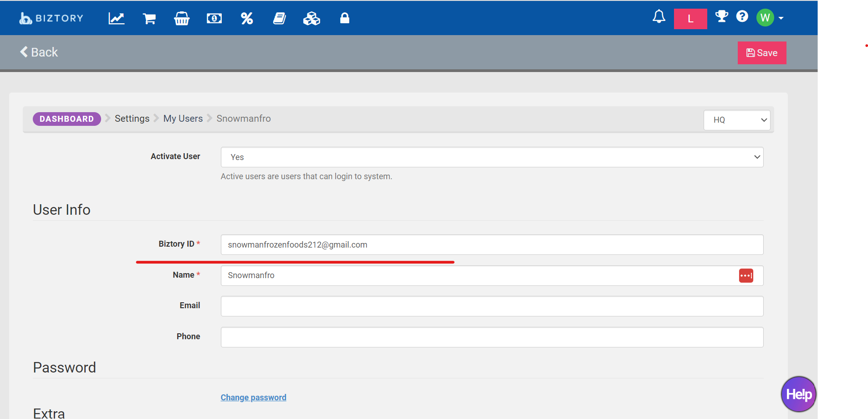The height and width of the screenshot is (419, 868).
Task: Save the user settings
Action: click(762, 53)
